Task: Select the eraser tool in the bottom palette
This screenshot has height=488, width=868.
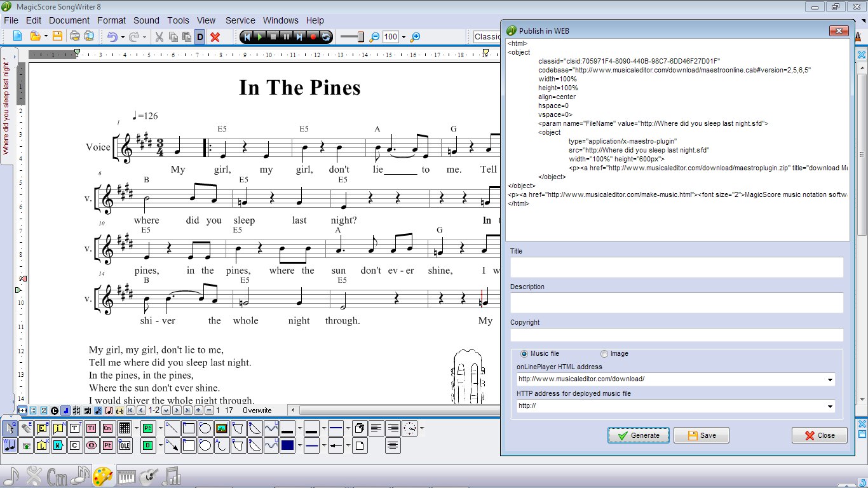Action: pos(25,428)
